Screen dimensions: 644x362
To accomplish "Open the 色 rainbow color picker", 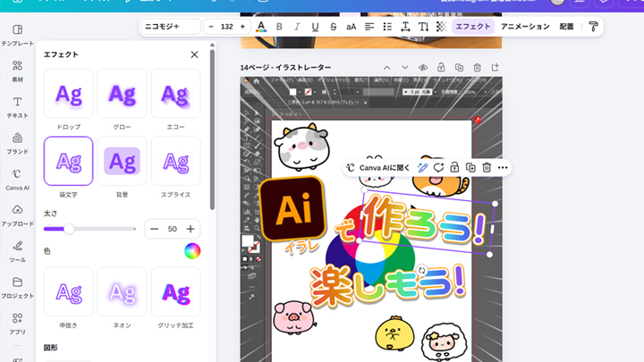I will click(x=192, y=251).
